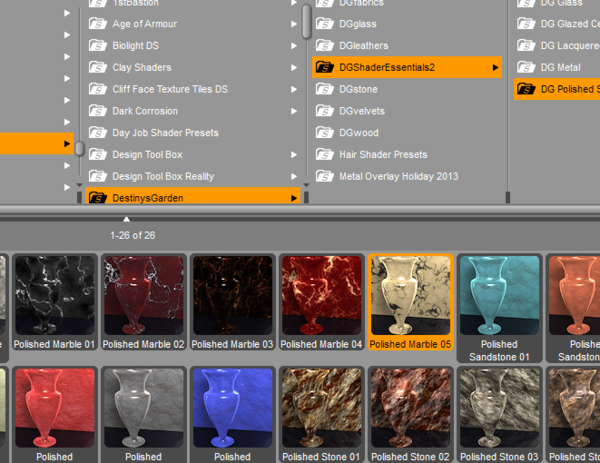Click the DG Polished folder icon

[526, 89]
